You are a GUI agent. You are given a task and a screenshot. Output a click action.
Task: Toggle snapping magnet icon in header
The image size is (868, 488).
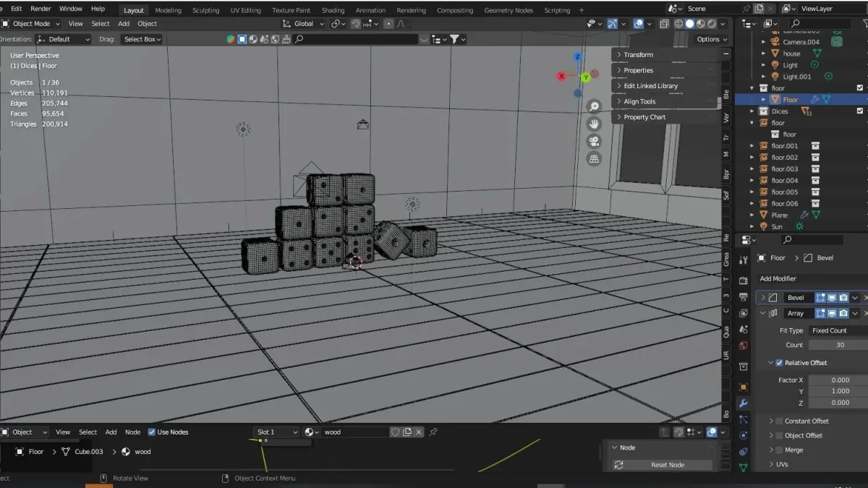click(x=355, y=24)
